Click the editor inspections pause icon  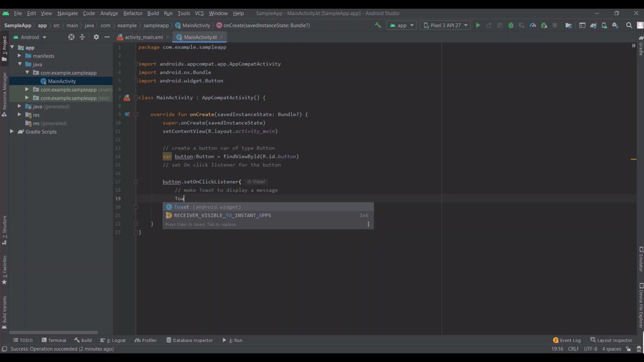coord(633,46)
